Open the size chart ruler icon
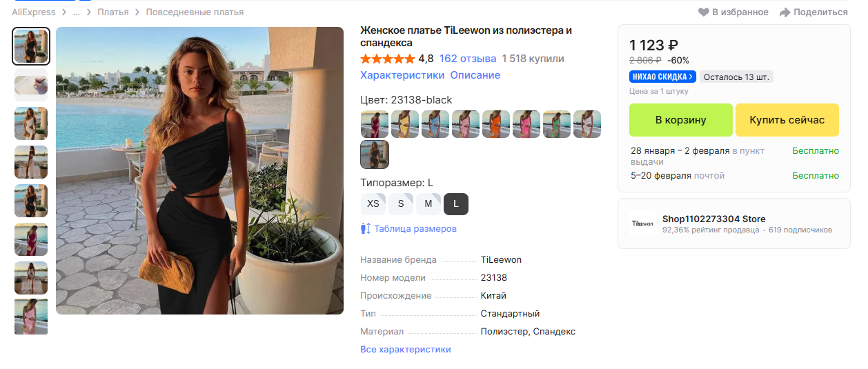 click(366, 228)
